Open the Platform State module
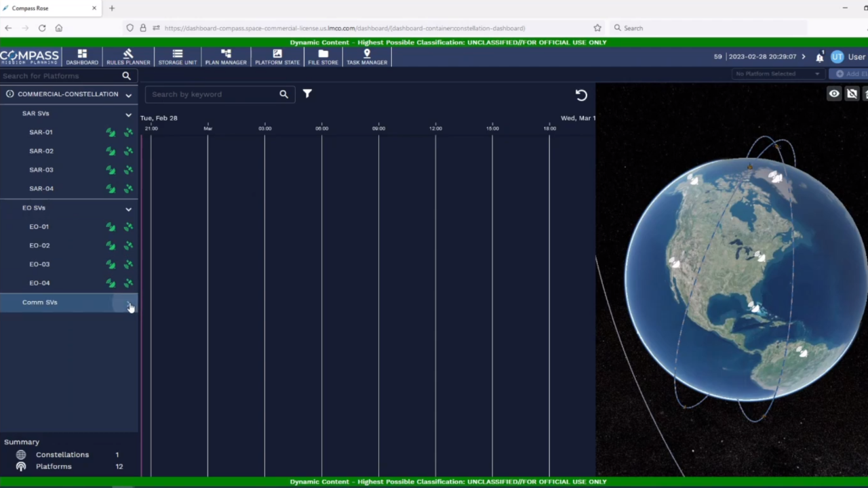Viewport: 868px width, 488px height. click(x=277, y=57)
